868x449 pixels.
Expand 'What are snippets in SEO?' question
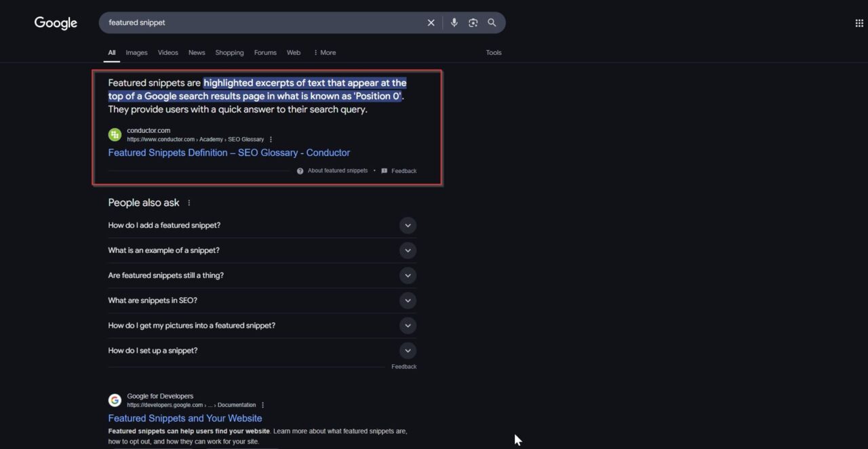408,300
